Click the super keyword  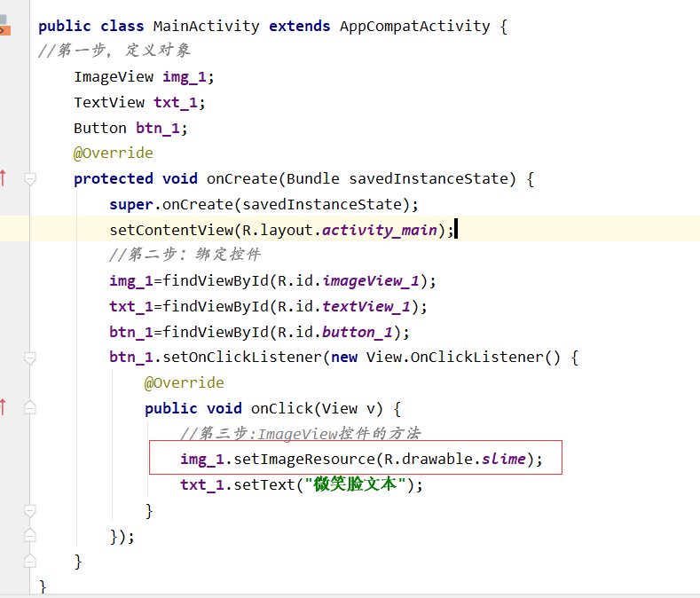tap(131, 204)
